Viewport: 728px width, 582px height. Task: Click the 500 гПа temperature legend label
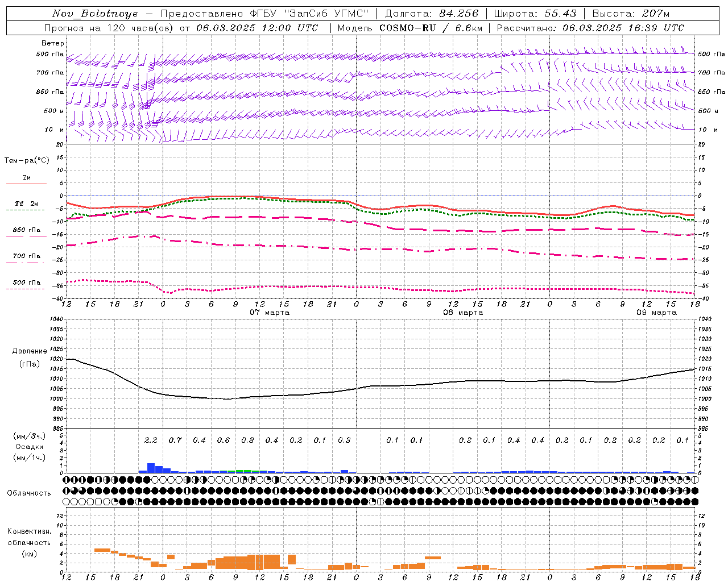26,282
